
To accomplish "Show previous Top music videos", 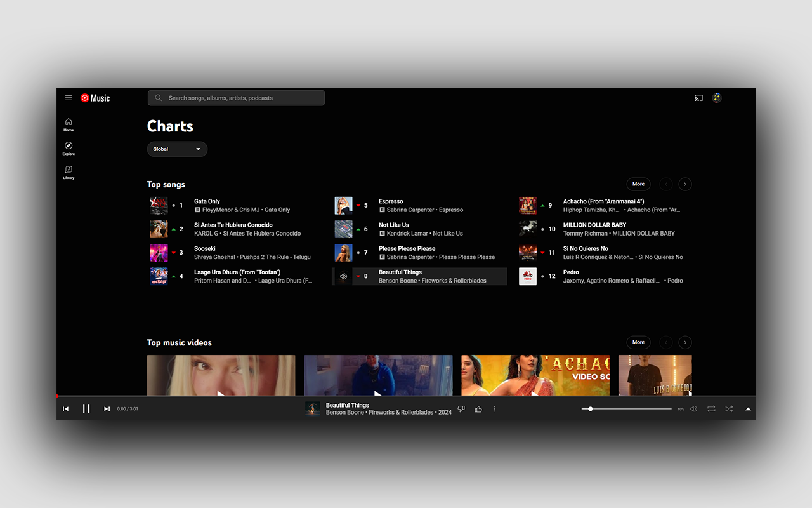I will (665, 342).
